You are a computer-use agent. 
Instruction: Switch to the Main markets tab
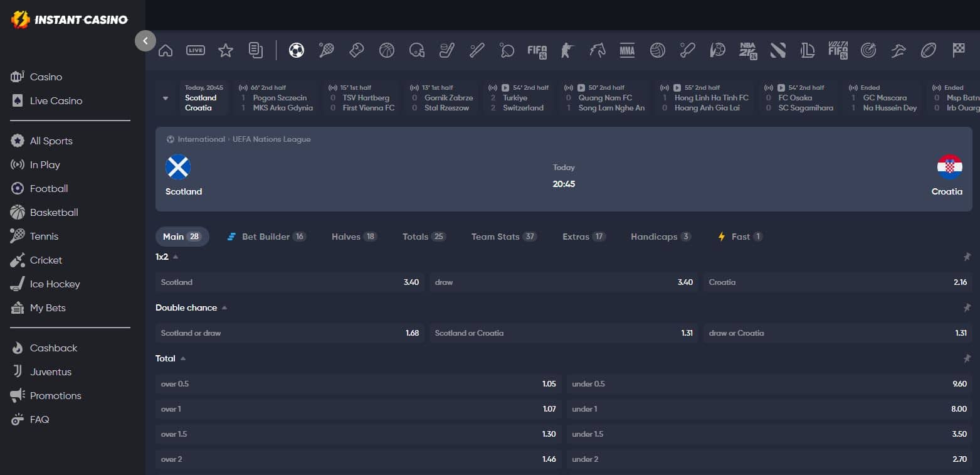[x=182, y=237]
